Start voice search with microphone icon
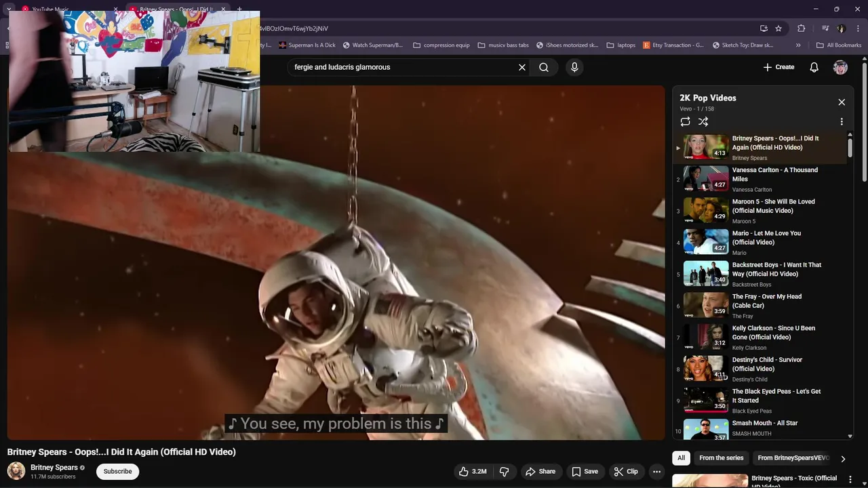 point(574,67)
